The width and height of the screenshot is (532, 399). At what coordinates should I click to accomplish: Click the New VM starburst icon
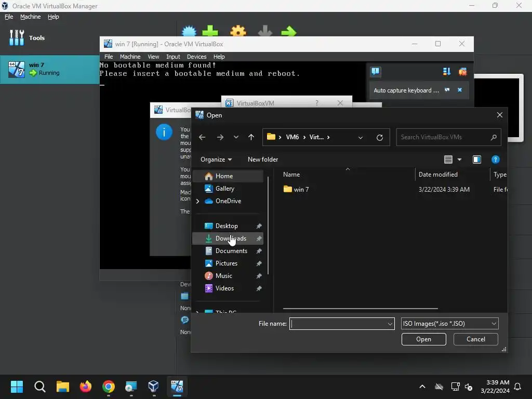189,31
